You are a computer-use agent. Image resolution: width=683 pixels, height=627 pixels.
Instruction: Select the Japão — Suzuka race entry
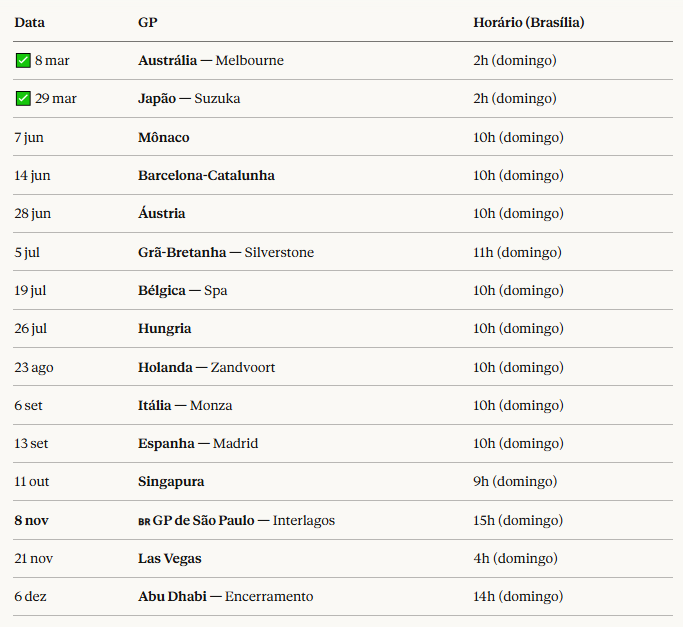[189, 99]
